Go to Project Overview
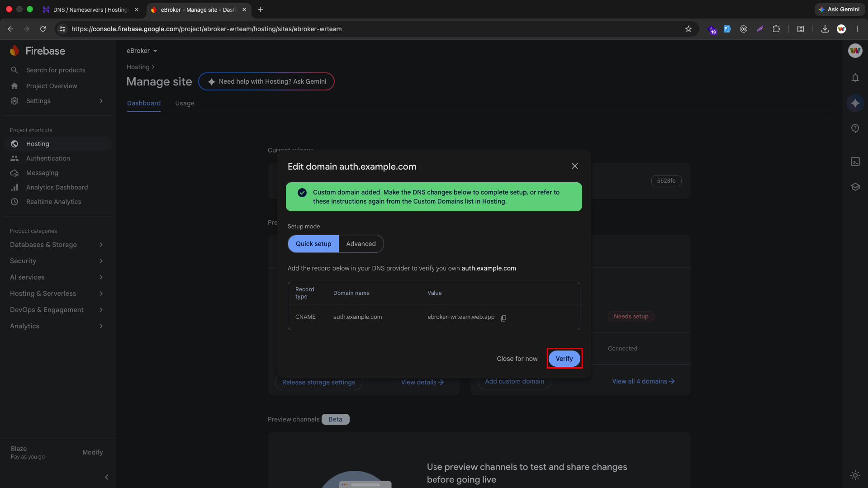Image resolution: width=868 pixels, height=488 pixels. coord(52,86)
